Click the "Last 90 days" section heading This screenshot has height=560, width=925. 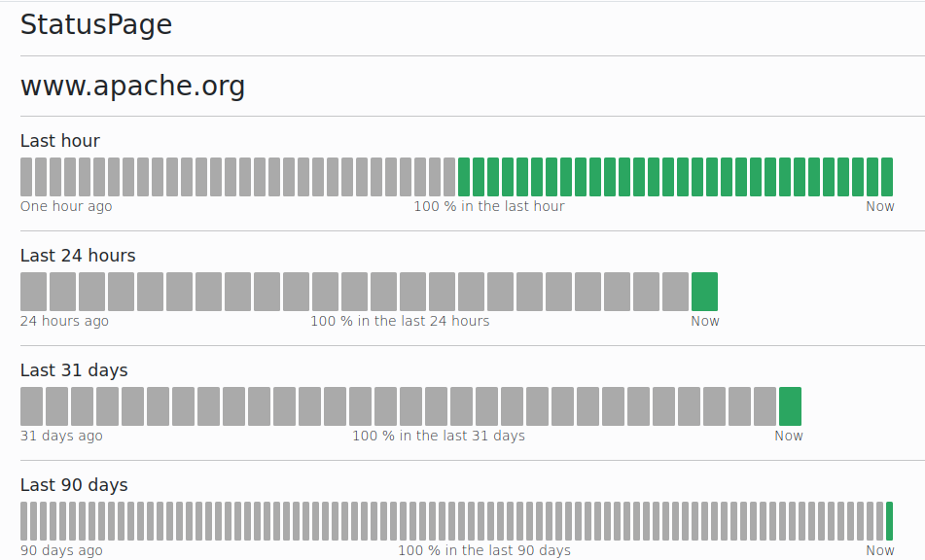(74, 485)
